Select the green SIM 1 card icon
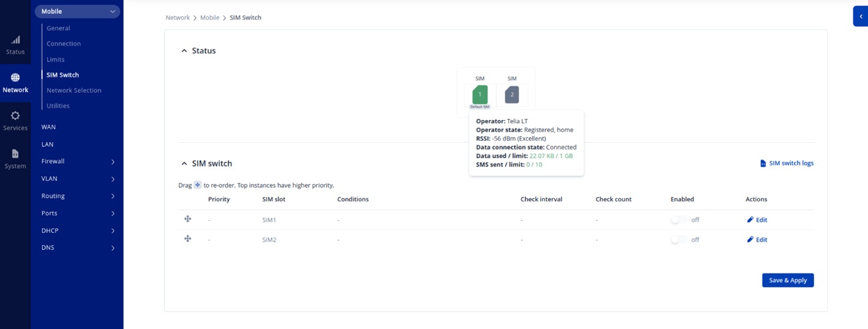Screen dimensions: 868x329 click(479, 95)
